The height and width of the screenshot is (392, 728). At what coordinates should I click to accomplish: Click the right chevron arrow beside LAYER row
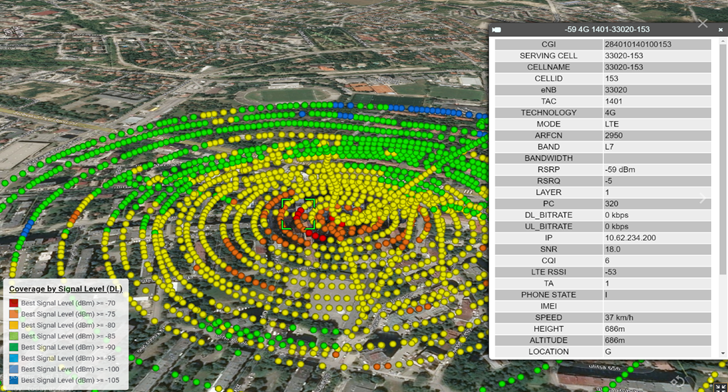click(x=703, y=198)
